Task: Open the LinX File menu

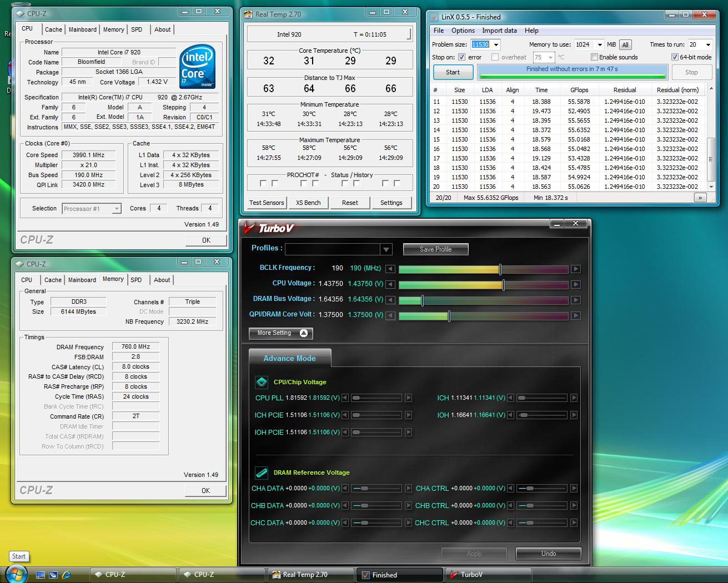Action: (x=439, y=31)
